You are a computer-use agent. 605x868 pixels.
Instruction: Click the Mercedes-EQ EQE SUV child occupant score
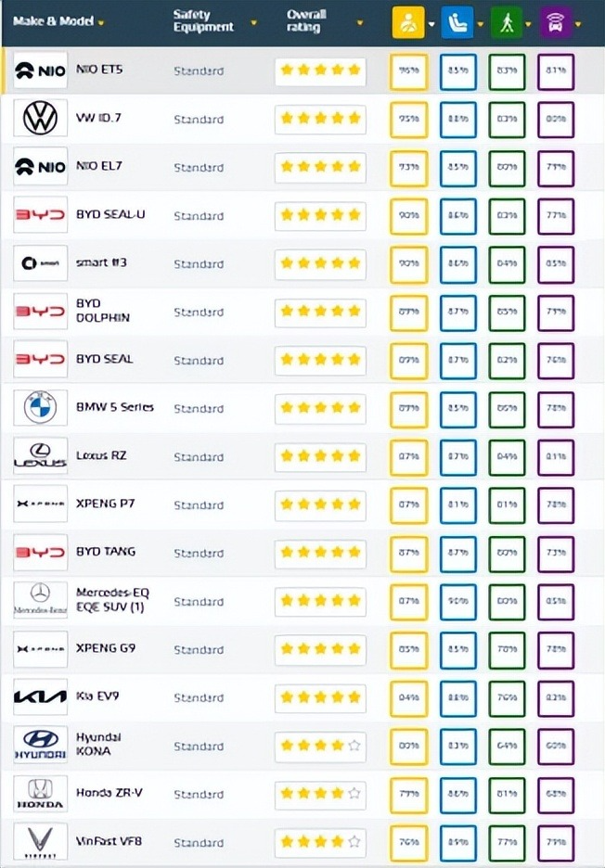[457, 601]
